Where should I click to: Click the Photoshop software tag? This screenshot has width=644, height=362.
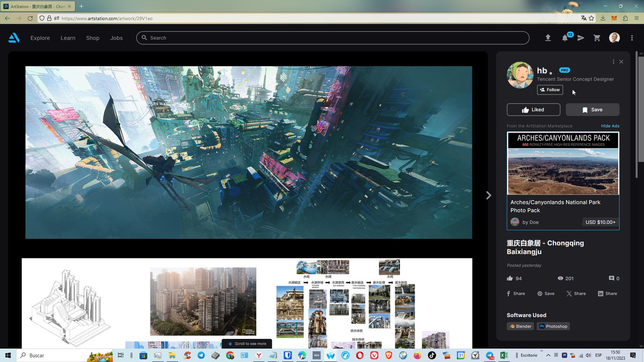point(553,326)
